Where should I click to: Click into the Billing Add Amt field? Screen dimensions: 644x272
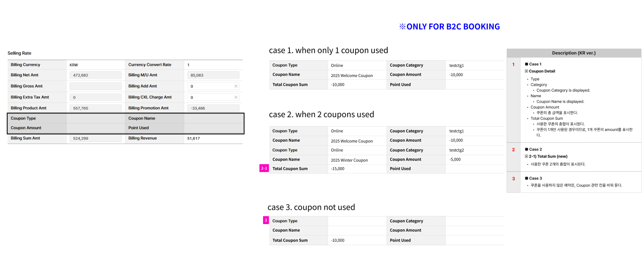coord(210,86)
